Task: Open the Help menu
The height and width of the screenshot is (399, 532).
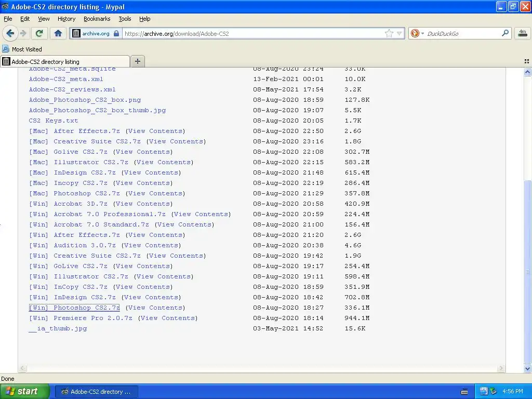Action: (x=144, y=19)
